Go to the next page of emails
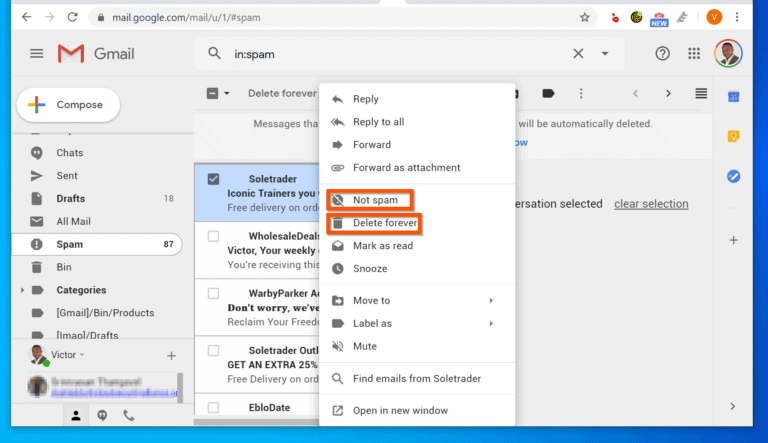Image resolution: width=768 pixels, height=443 pixels. 668,93
